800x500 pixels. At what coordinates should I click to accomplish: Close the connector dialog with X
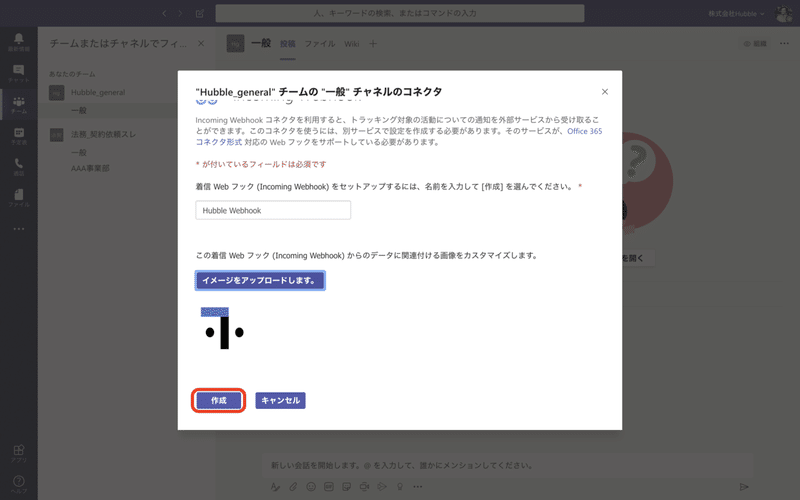pos(605,92)
